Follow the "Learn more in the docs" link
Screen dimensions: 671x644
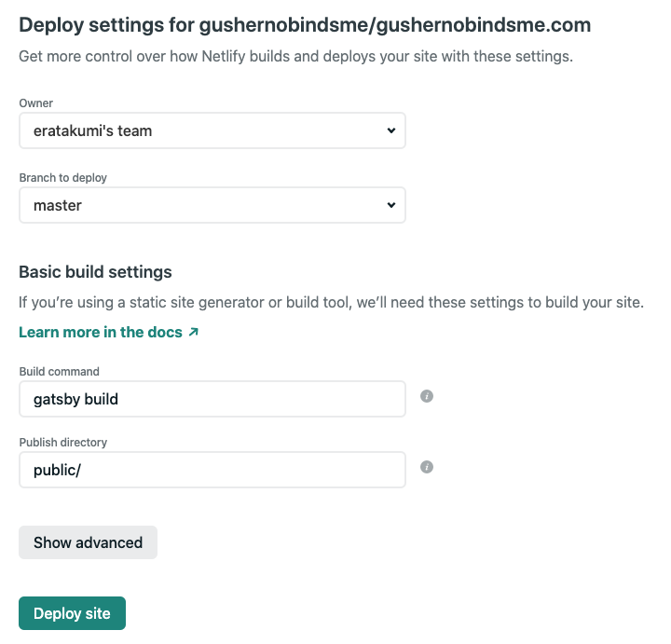coord(101,332)
